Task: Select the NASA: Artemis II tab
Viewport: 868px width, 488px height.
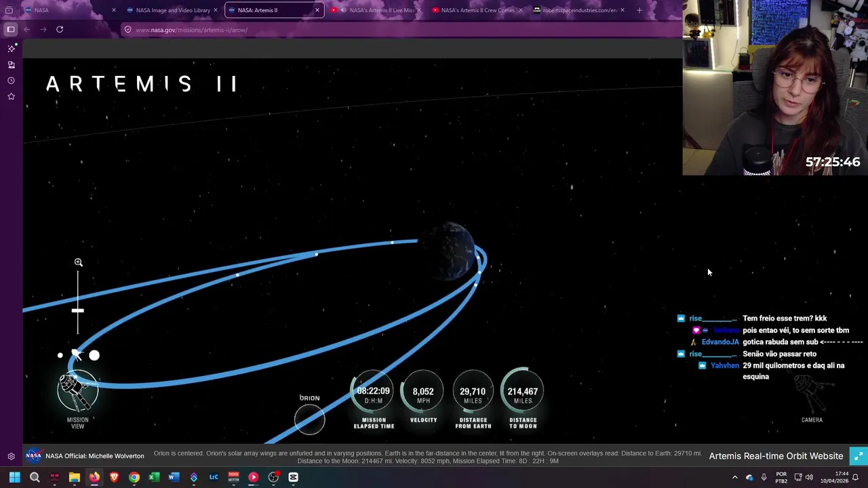Action: tap(273, 10)
